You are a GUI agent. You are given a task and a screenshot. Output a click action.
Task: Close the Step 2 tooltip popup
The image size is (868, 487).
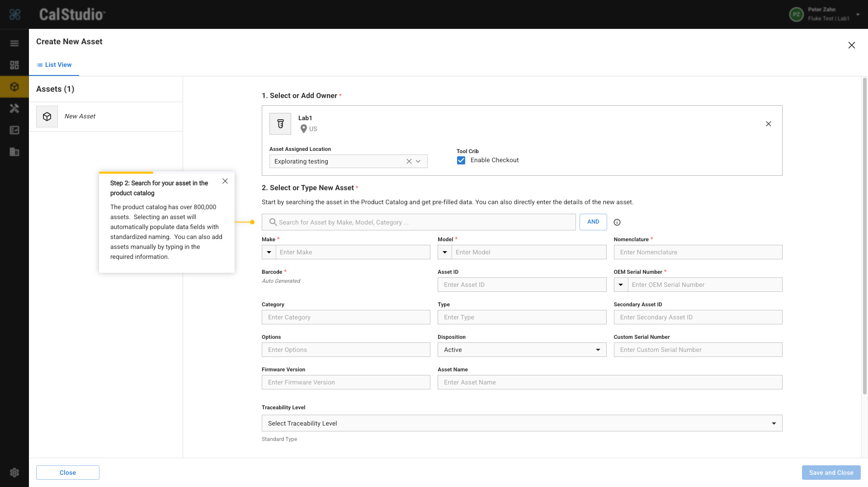tap(225, 181)
